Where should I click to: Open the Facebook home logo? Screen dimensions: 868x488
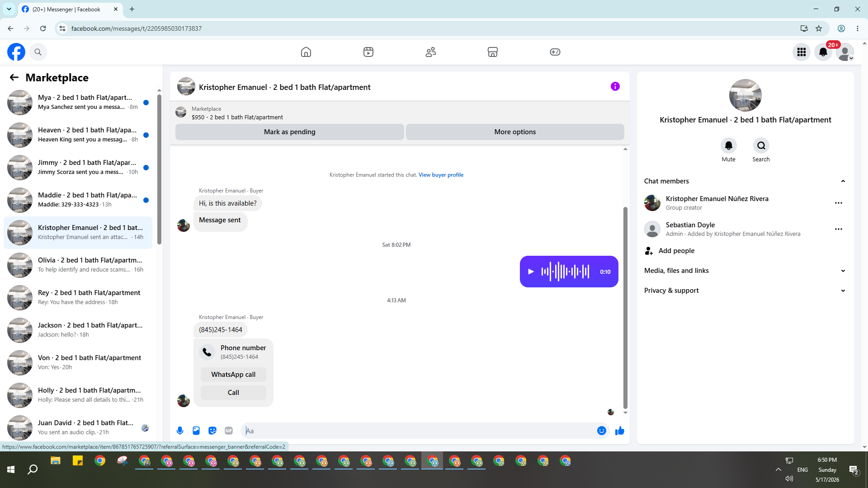click(x=16, y=52)
